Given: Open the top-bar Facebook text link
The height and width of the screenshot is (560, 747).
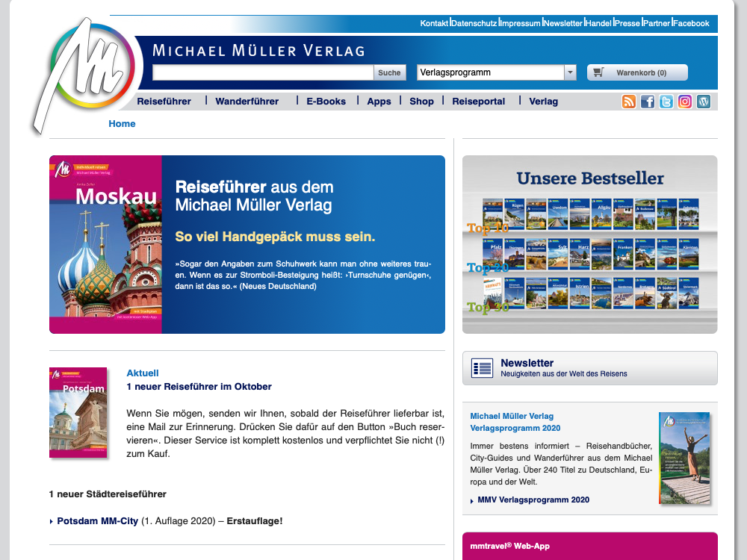Looking at the screenshot, I should pyautogui.click(x=691, y=23).
